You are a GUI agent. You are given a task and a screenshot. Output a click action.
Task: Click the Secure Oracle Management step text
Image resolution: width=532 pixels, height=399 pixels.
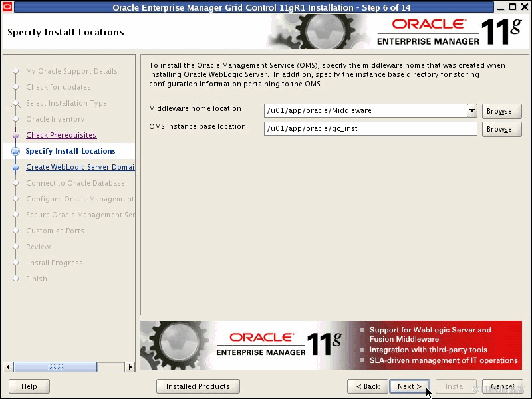tap(80, 215)
